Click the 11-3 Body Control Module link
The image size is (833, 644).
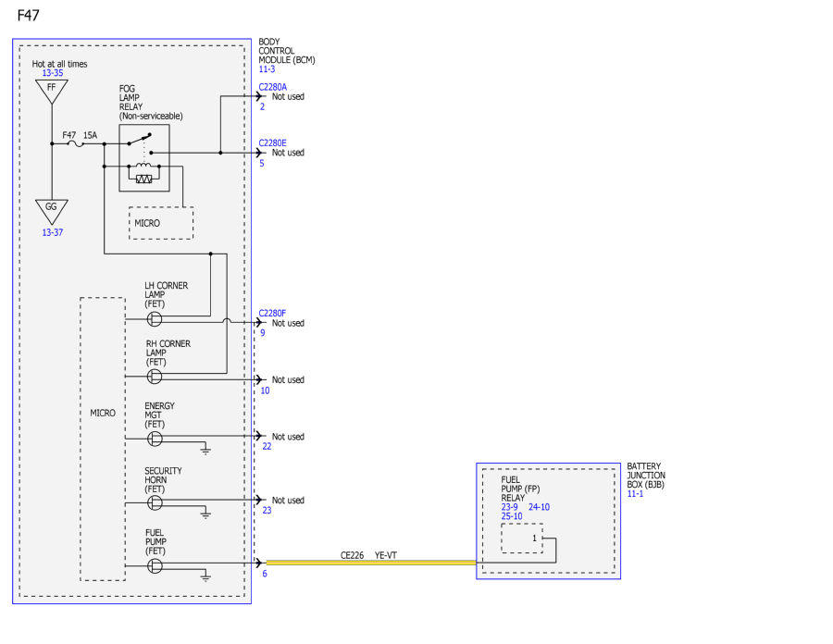[x=267, y=69]
